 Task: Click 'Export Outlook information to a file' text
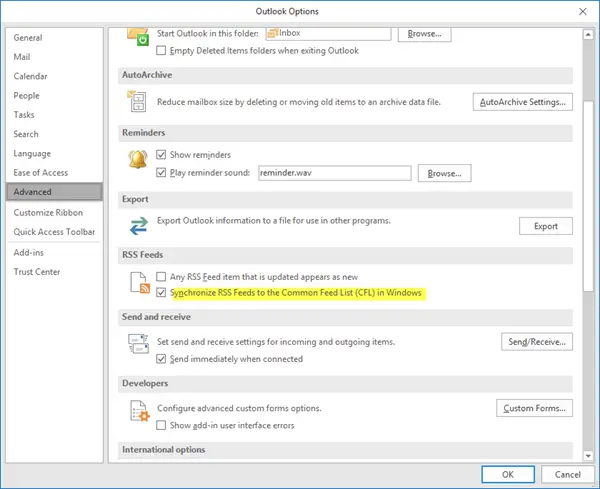pyautogui.click(x=274, y=221)
